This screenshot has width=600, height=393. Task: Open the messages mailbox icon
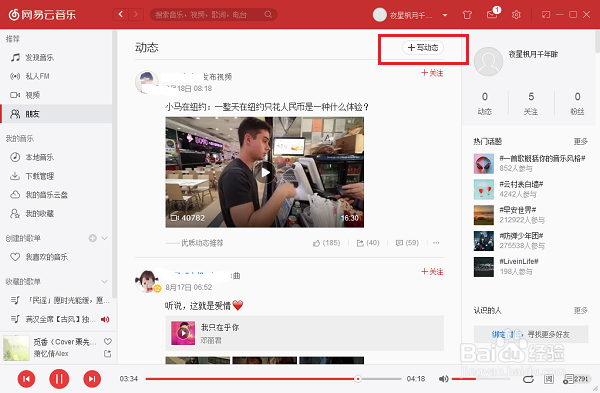click(492, 15)
